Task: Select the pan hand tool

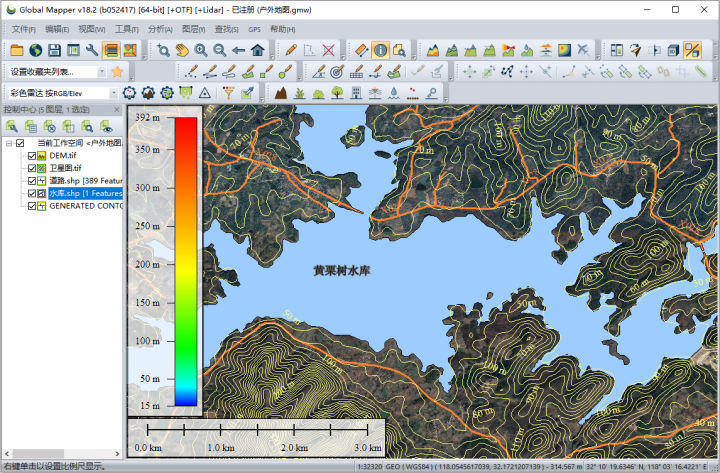Action: (x=182, y=50)
